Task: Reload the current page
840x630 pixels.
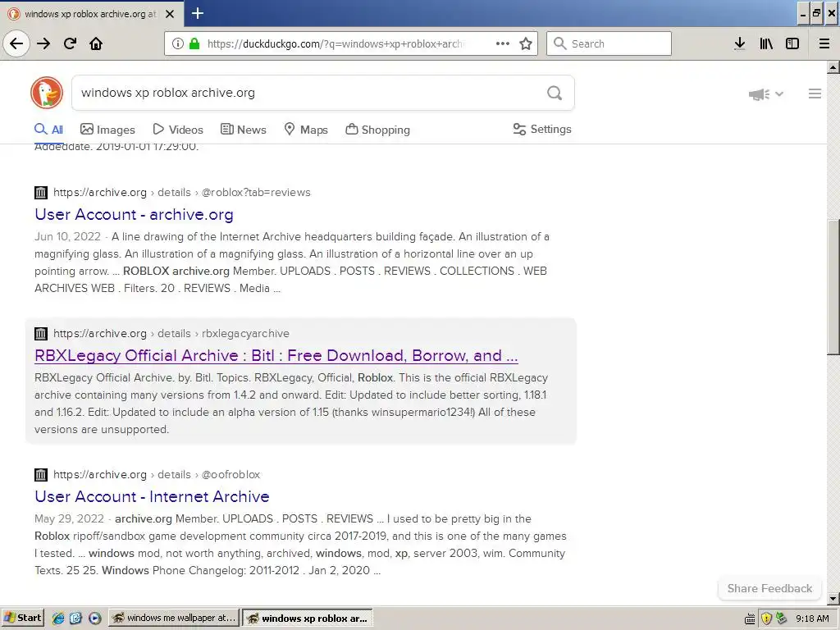Action: click(x=71, y=43)
